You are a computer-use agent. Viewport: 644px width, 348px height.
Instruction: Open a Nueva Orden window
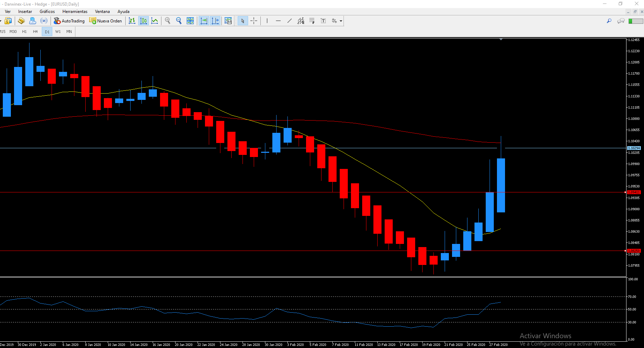click(x=106, y=21)
